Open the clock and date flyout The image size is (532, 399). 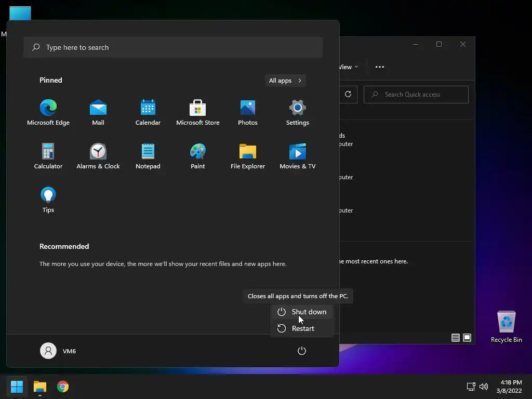(509, 387)
